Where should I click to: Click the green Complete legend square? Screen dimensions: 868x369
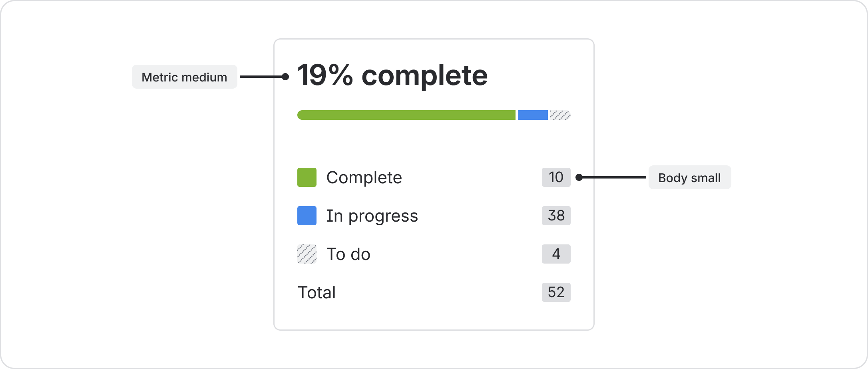coord(307,177)
